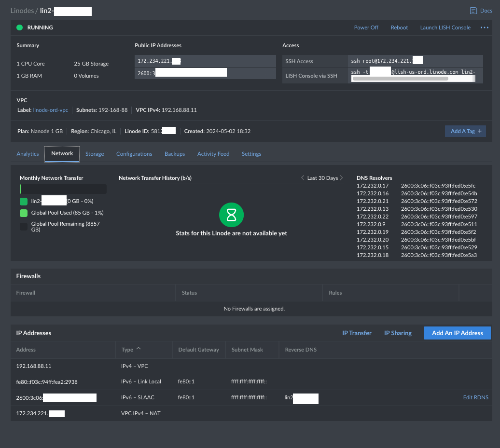Power Off the Linode
Screen dimensions: 500x448
click(x=366, y=27)
